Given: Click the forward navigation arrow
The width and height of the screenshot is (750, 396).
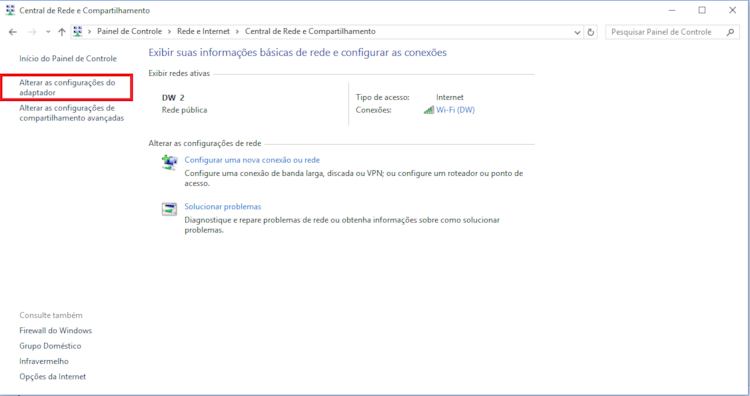Looking at the screenshot, I should 32,32.
